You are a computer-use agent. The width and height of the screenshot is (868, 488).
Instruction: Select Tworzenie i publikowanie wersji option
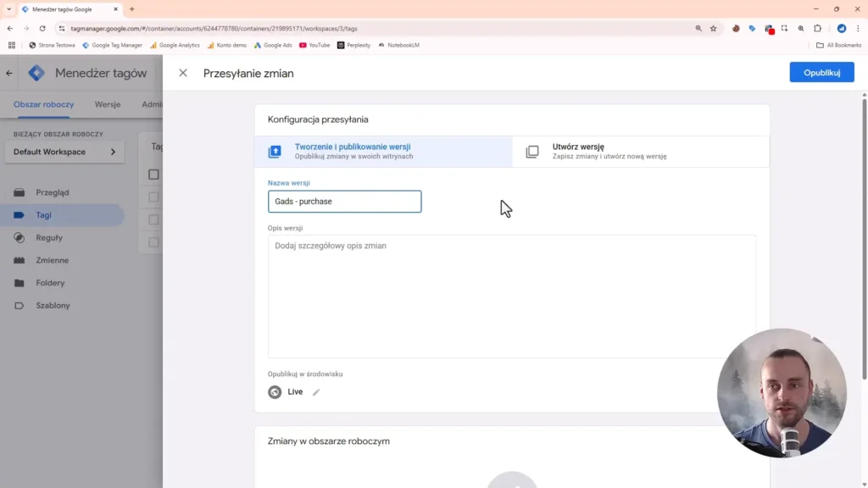[383, 151]
